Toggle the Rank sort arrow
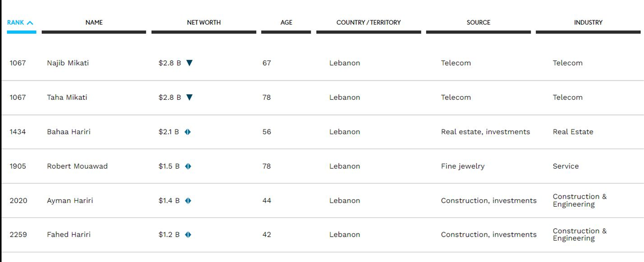Image resolution: width=644 pixels, height=262 pixels. tap(30, 23)
